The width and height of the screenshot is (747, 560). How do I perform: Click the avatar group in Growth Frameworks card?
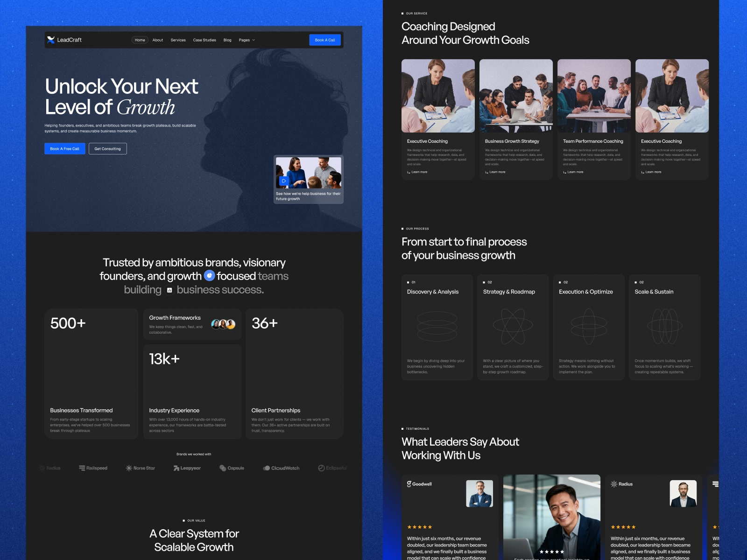[x=223, y=324]
